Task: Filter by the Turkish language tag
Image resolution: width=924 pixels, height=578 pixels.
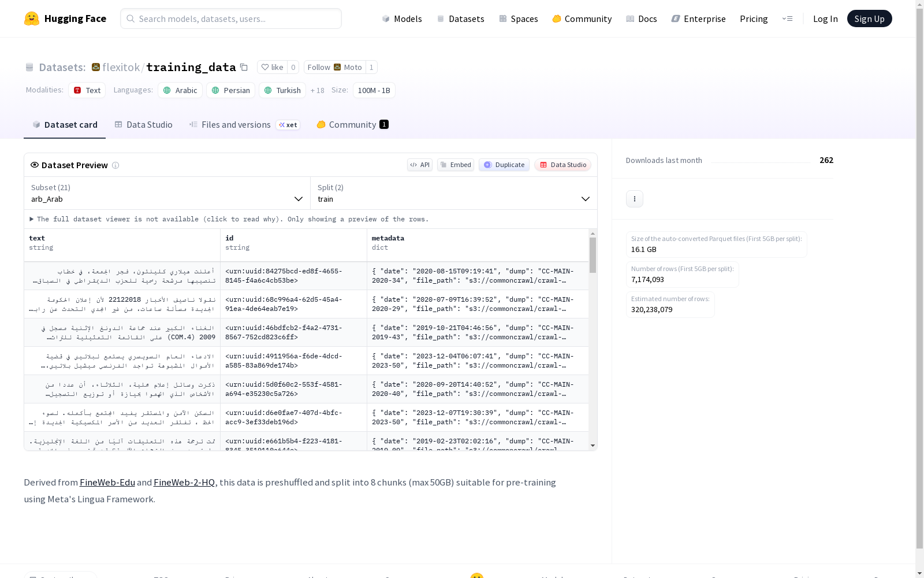Action: [x=282, y=90]
